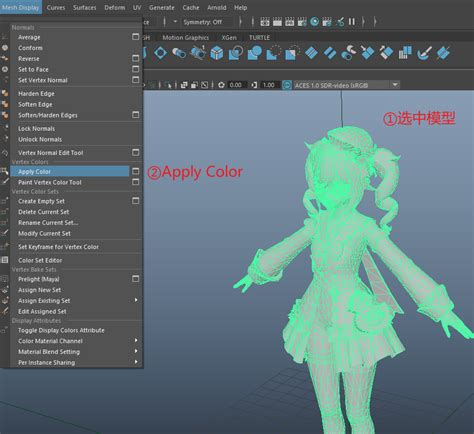Switch to the TURTLE shelf tab
Screen dimensions: 474x434
(259, 38)
